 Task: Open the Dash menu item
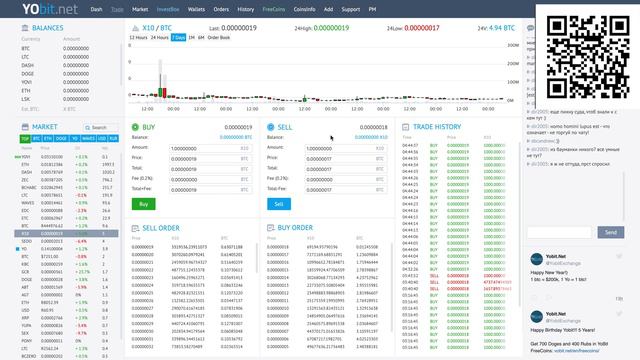pyautogui.click(x=96, y=9)
